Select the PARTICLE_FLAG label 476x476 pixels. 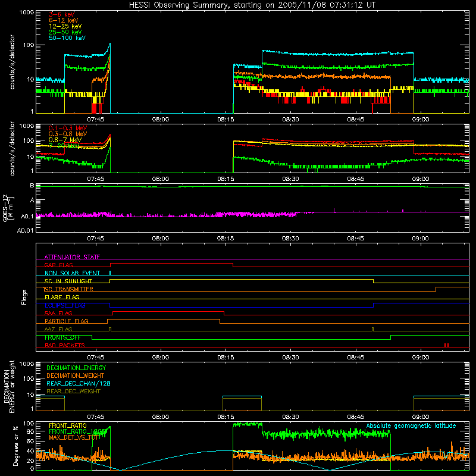click(67, 321)
